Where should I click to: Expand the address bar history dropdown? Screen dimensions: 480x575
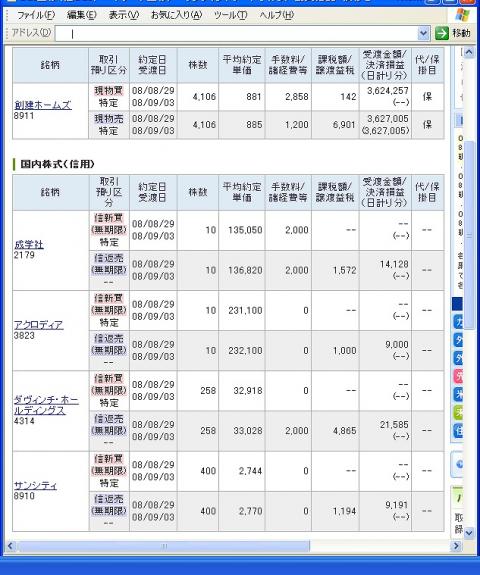[x=424, y=33]
